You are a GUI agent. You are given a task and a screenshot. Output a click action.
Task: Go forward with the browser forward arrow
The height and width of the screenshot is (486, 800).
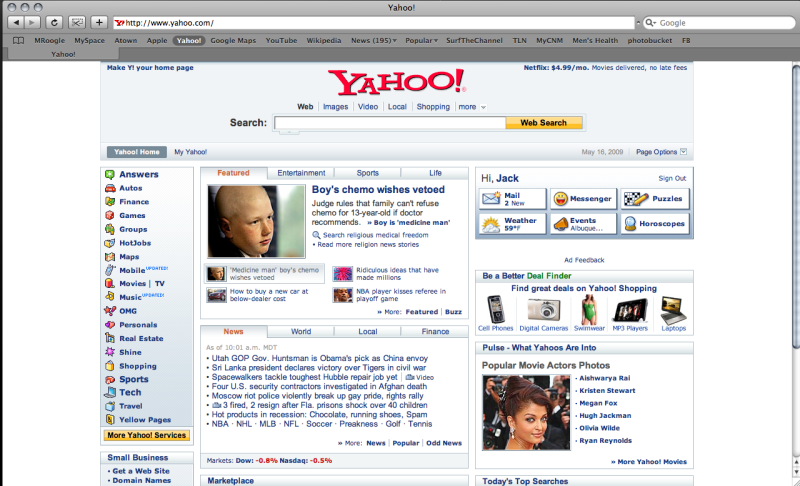point(32,22)
